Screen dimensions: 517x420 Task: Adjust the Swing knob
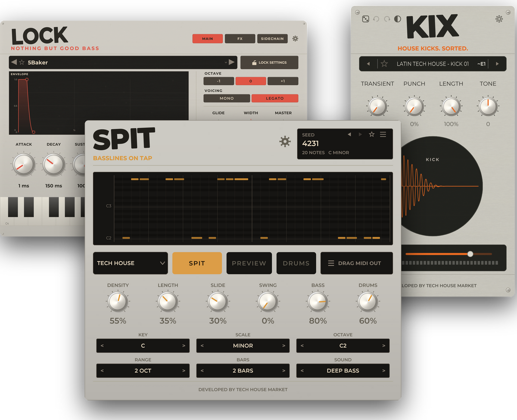268,302
